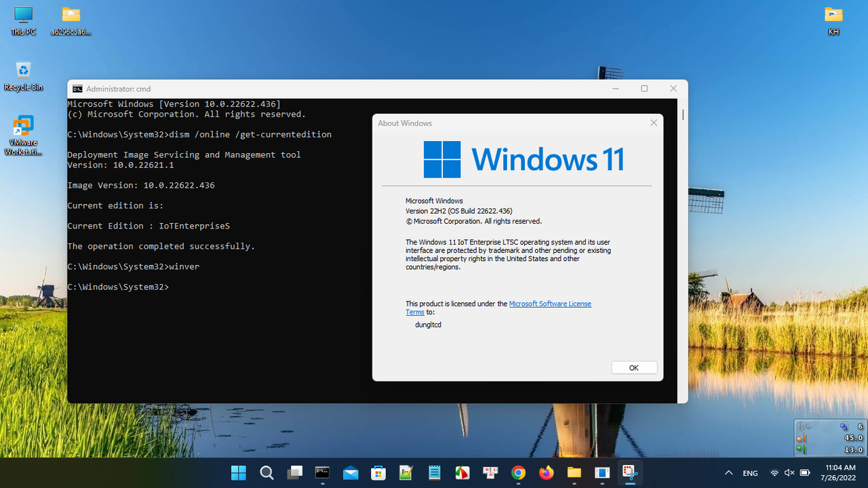Open Task View from the taskbar
868x488 pixels.
tap(294, 472)
